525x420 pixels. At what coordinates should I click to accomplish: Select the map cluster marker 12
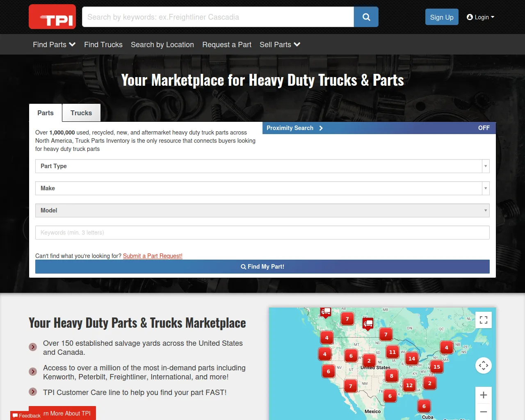click(409, 385)
